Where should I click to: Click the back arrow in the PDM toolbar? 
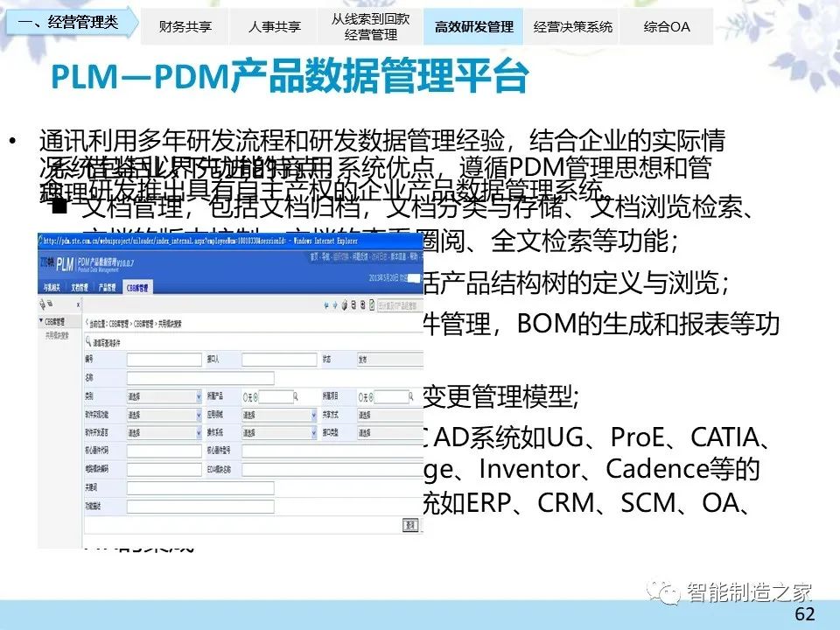[326, 305]
